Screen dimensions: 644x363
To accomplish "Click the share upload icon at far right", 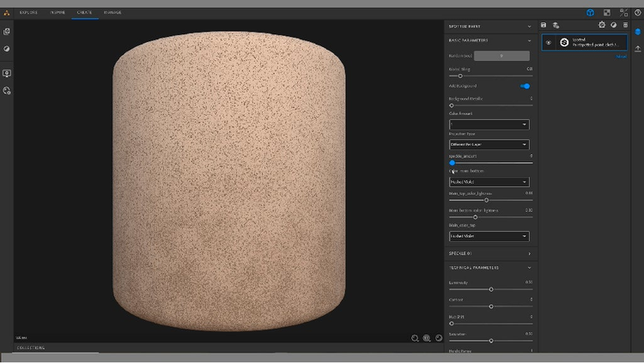I will [x=637, y=49].
